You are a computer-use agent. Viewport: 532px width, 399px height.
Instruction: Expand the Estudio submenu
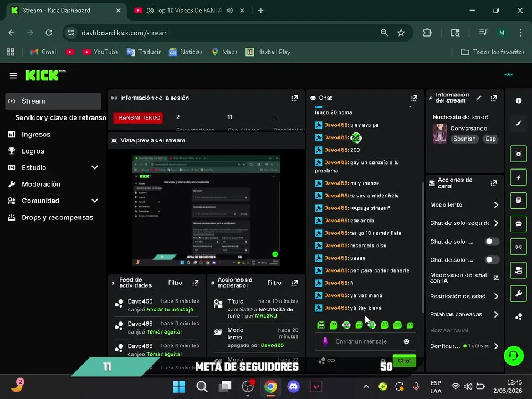pos(95,167)
